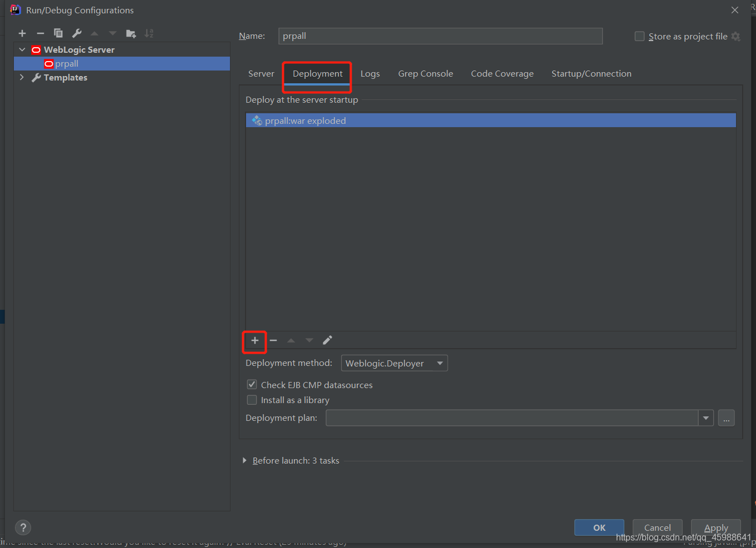Screen dimensions: 756x548
Task: Edit the selected artifact with pencil
Action: (x=328, y=340)
